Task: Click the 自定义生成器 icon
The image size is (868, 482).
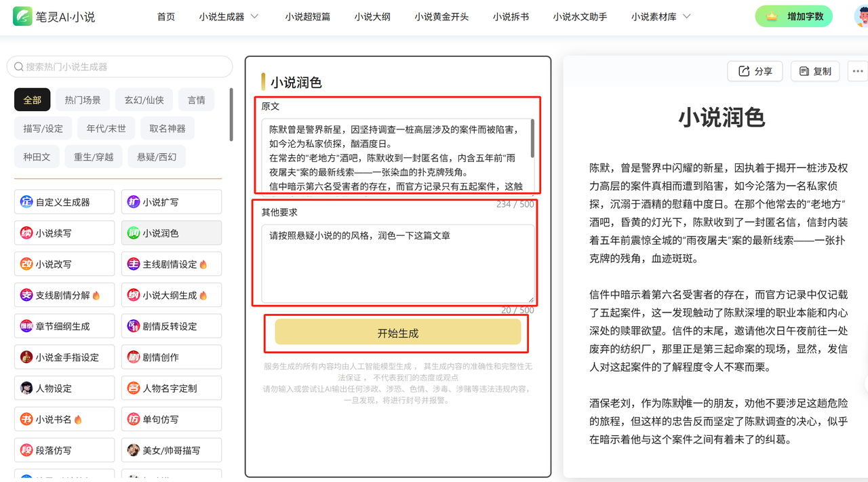Action: [x=26, y=202]
